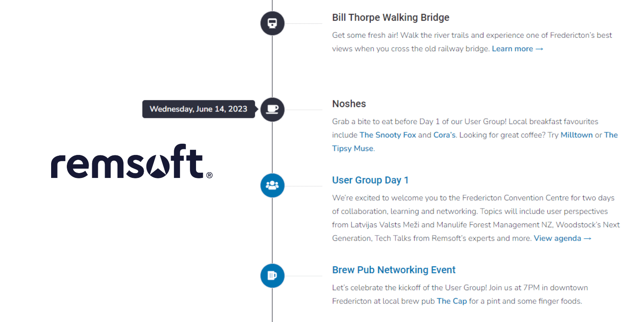Open the User Group Day 1 heading link
This screenshot has height=322, width=644.
click(x=370, y=180)
